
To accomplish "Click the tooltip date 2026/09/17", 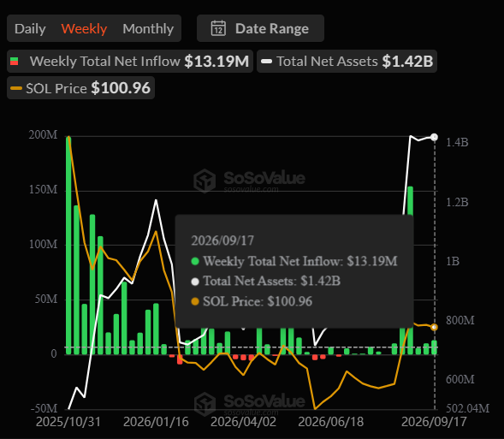I will pos(222,240).
